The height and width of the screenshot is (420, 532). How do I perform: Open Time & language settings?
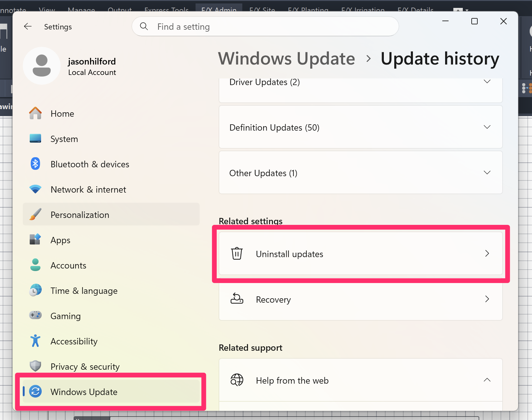point(84,290)
